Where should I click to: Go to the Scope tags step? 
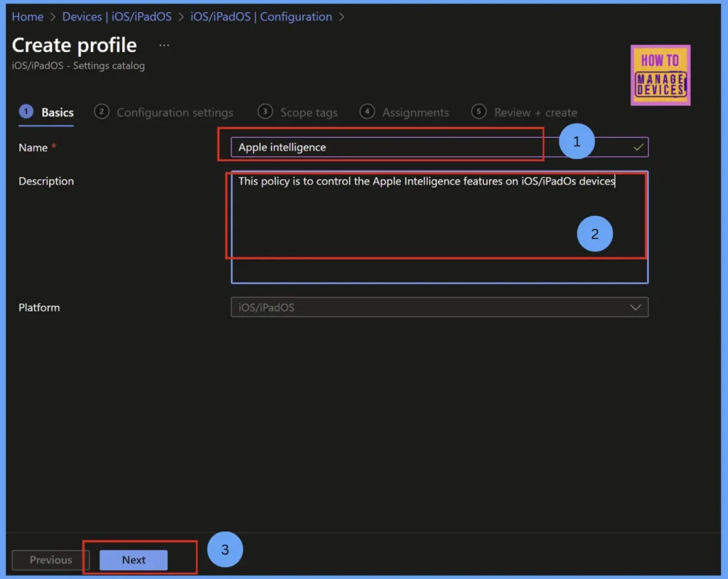(297, 112)
